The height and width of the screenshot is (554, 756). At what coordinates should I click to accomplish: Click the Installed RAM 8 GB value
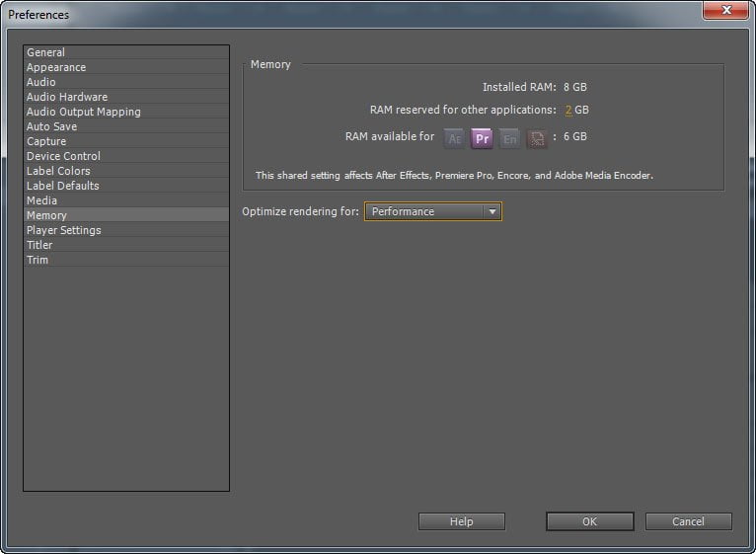pos(574,87)
